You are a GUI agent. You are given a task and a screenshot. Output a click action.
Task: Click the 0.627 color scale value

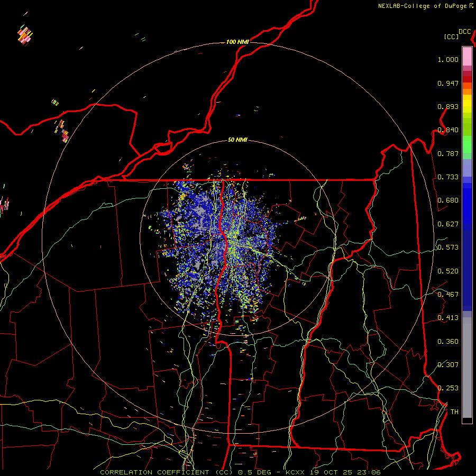[448, 224]
